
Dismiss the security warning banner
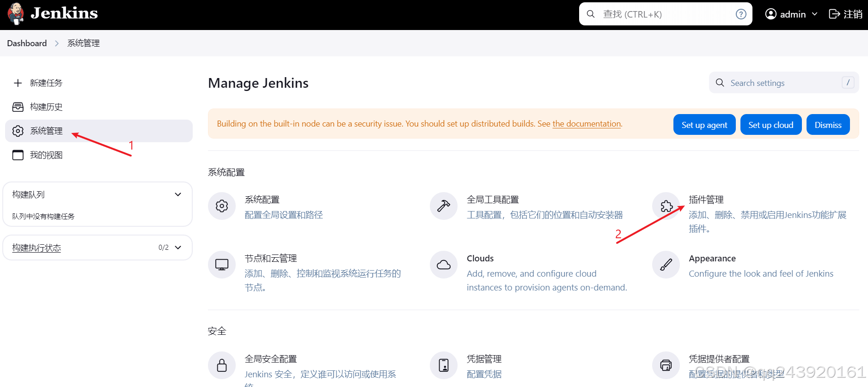828,125
